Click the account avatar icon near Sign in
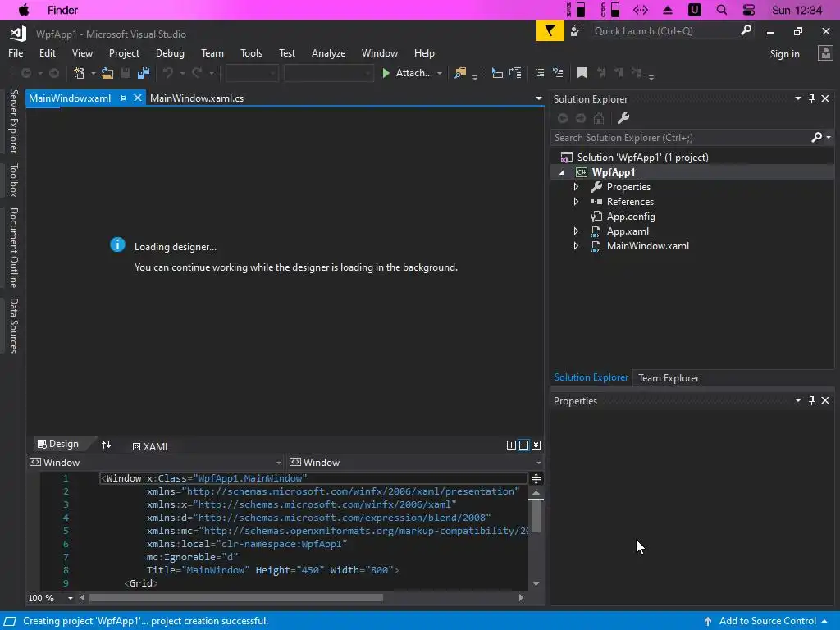Image resolution: width=840 pixels, height=630 pixels. 825,53
